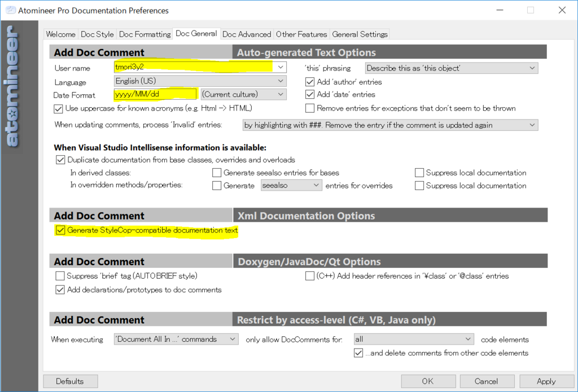This screenshot has width=578, height=392.
Task: Open the 'Document All In ...' commands dropdown
Action: click(176, 340)
